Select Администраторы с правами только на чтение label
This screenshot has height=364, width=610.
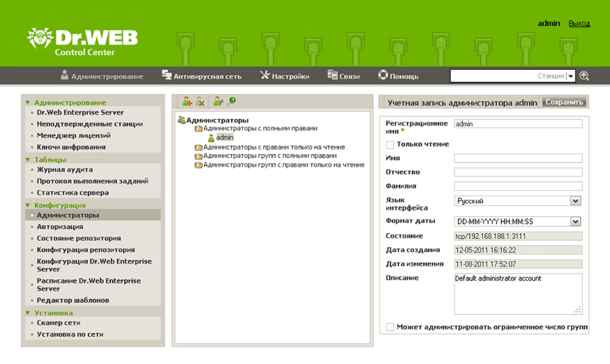(274, 147)
